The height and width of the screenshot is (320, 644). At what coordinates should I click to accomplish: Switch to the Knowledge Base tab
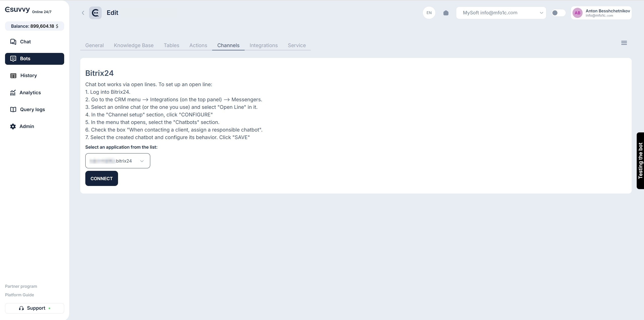133,46
